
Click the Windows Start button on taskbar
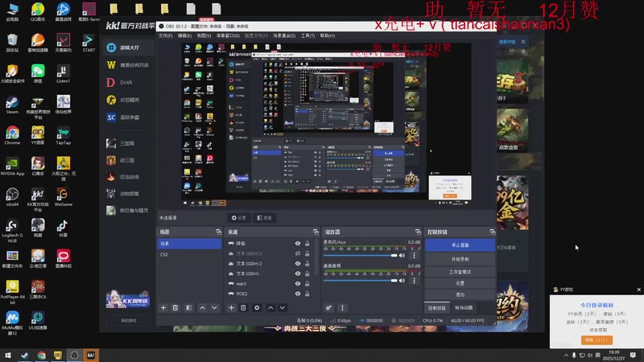pos(8,355)
